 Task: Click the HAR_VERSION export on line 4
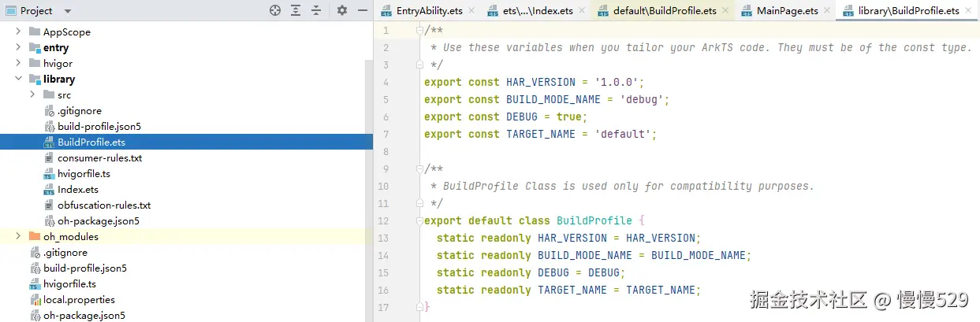pyautogui.click(x=535, y=82)
